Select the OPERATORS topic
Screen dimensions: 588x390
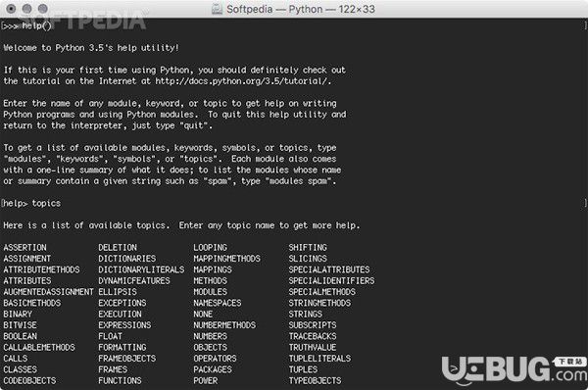point(216,359)
